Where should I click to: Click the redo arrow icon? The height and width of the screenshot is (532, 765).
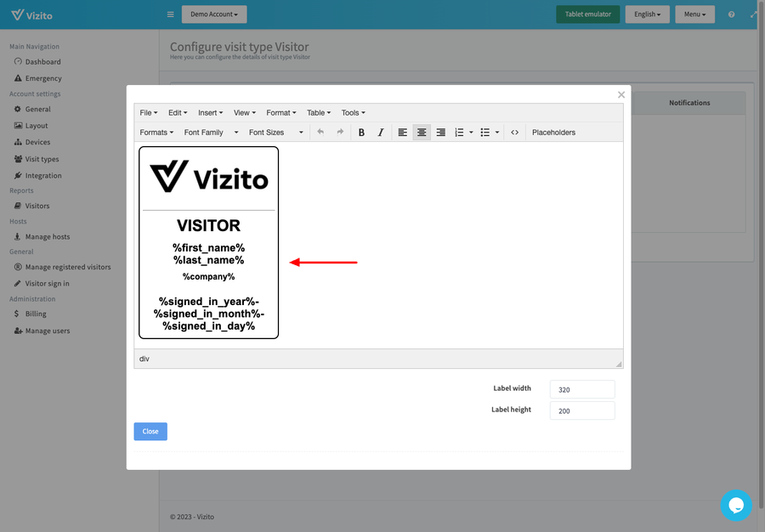(x=340, y=133)
